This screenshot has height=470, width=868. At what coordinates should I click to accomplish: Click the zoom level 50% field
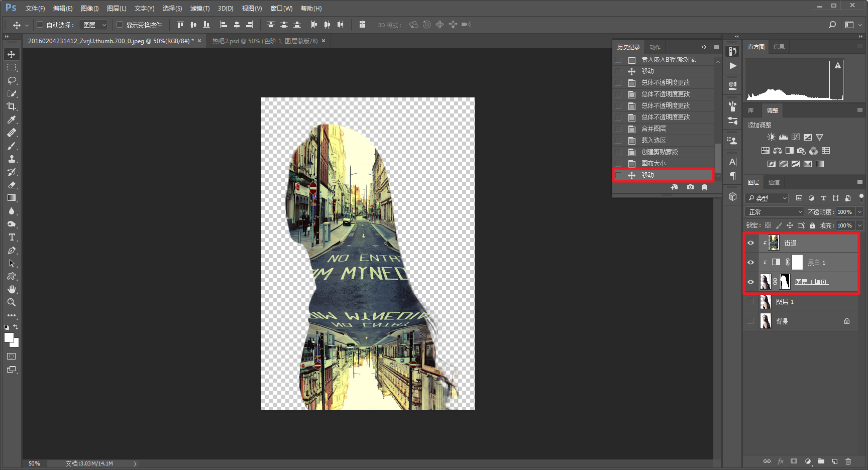click(x=34, y=463)
